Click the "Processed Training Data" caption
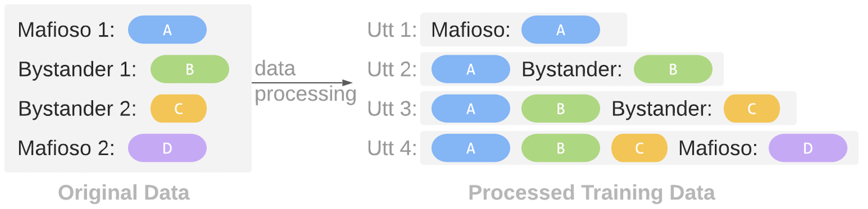Screen dimensions: 868x209 (x=591, y=193)
